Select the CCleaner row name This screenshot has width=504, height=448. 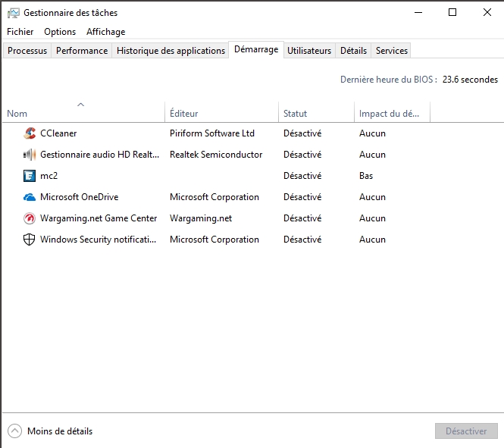coord(58,133)
